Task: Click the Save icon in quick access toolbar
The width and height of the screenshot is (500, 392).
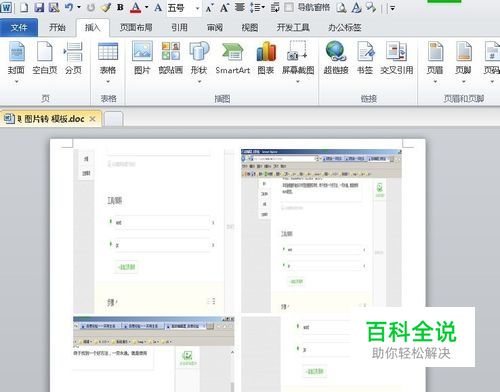Action: tap(39, 7)
